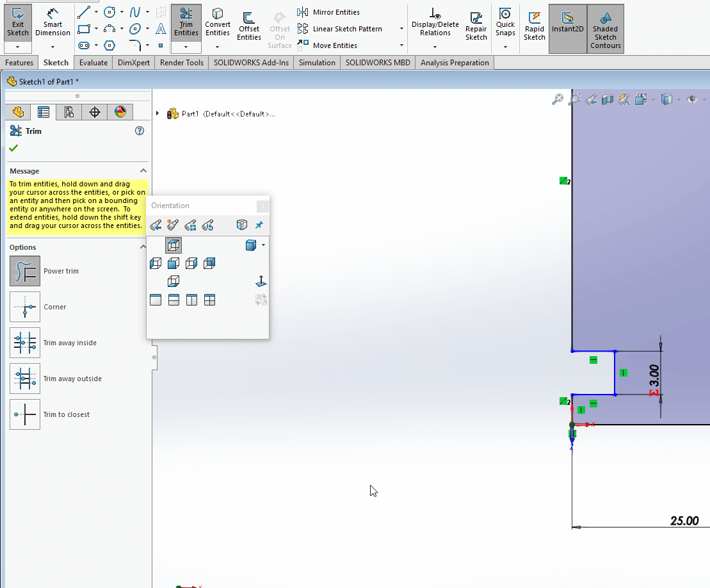Toggle View Selector cube in Orientation dialog
The height and width of the screenshot is (588, 710).
[242, 225]
